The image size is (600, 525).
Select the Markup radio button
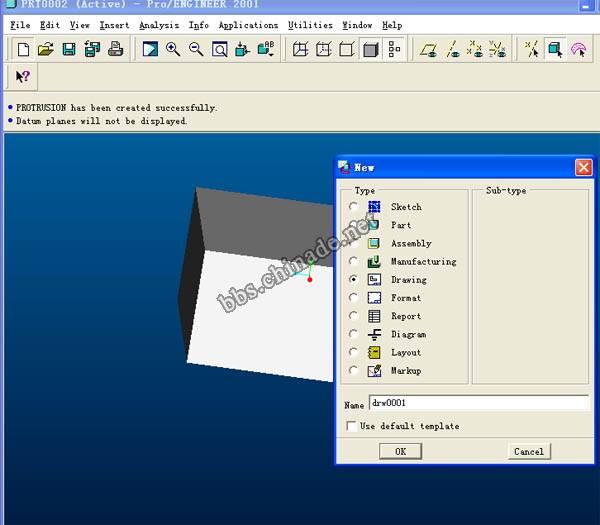(353, 370)
